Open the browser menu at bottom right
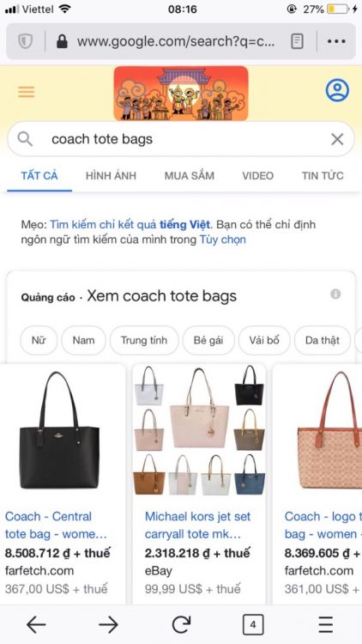The image size is (362, 644). [x=326, y=625]
